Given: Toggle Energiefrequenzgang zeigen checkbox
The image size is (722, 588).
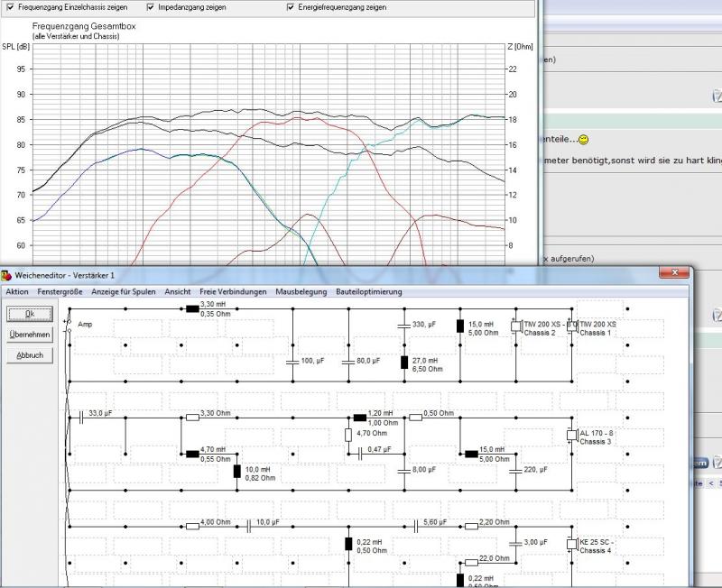Looking at the screenshot, I should pyautogui.click(x=291, y=7).
